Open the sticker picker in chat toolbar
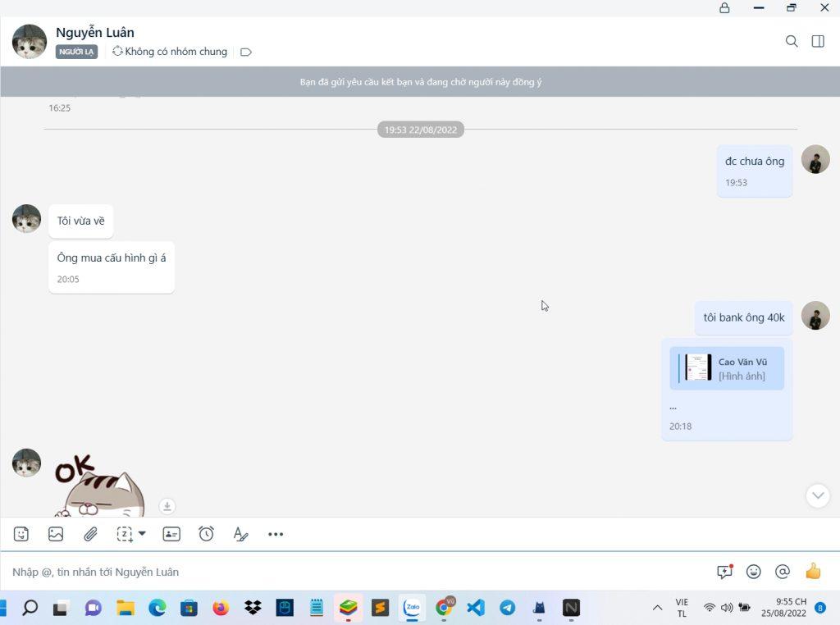 (x=21, y=534)
